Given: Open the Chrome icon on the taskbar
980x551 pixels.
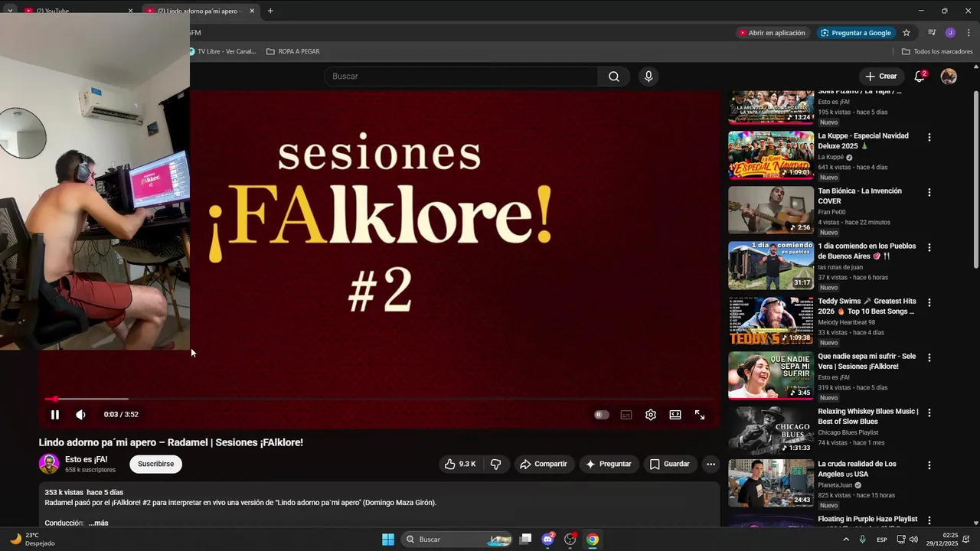Looking at the screenshot, I should 593,540.
